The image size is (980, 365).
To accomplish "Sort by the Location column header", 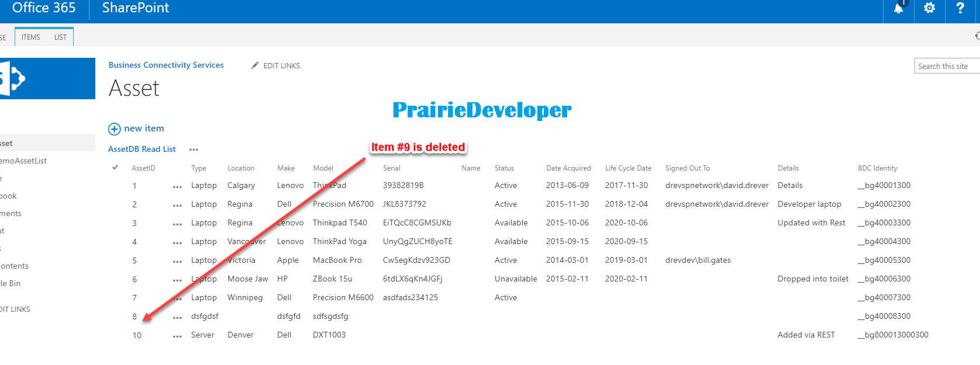I will (241, 168).
